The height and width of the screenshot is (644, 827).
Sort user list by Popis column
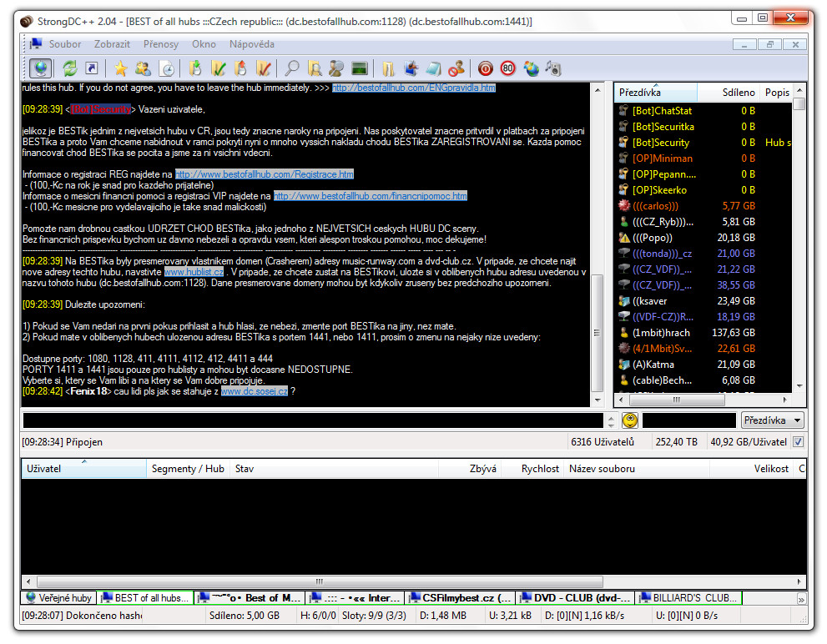tap(776, 93)
